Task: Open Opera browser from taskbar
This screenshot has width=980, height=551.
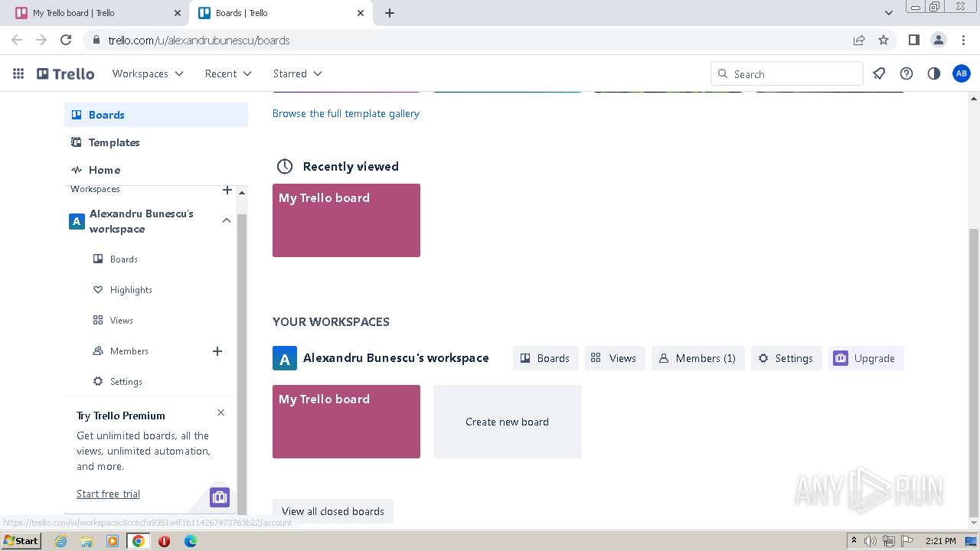Action: pos(164,541)
